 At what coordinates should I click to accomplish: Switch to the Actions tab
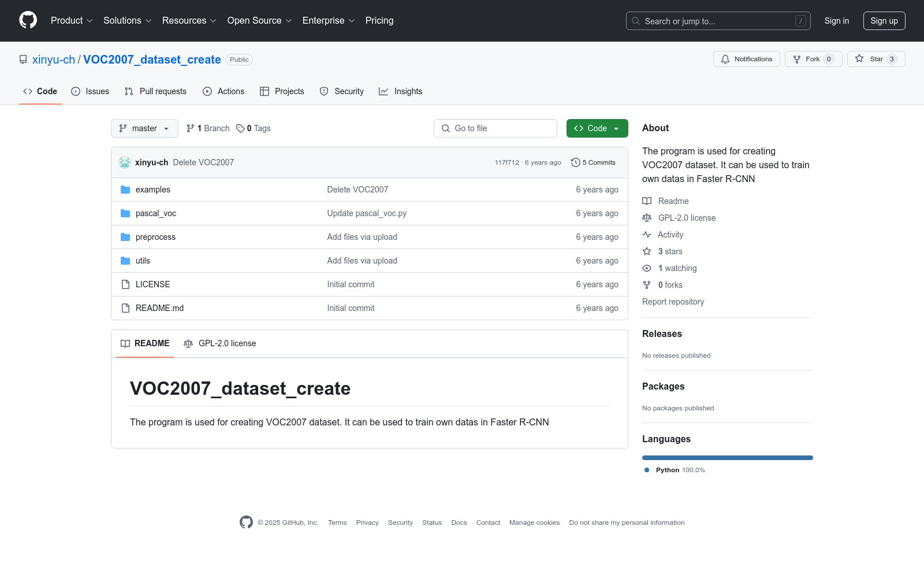tap(223, 91)
